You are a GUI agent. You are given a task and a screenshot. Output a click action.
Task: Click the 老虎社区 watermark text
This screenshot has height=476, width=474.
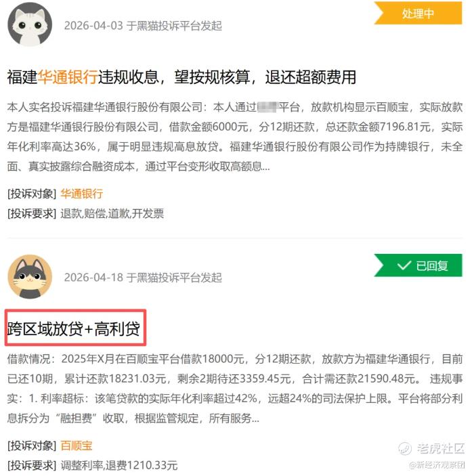(x=441, y=448)
